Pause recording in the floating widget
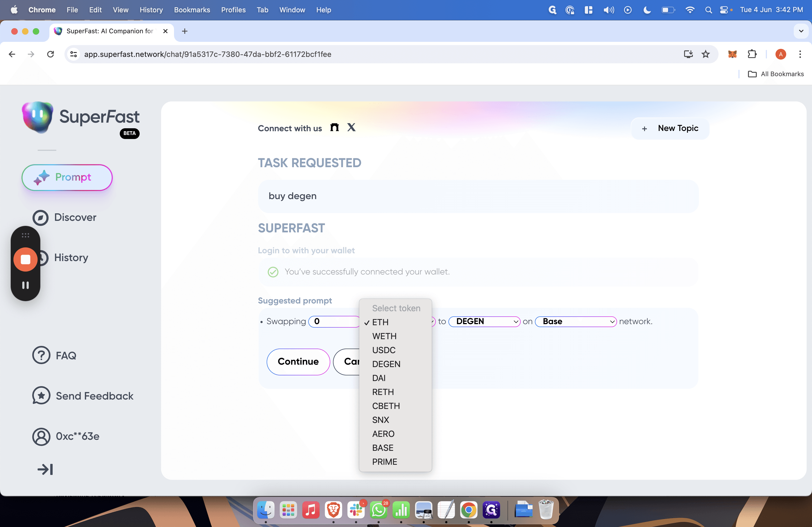The image size is (812, 527). coord(25,285)
